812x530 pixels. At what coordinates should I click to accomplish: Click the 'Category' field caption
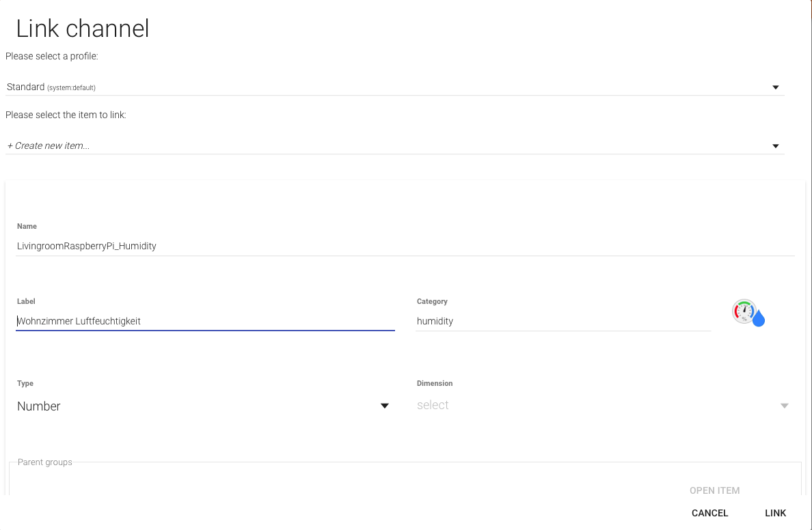432,301
